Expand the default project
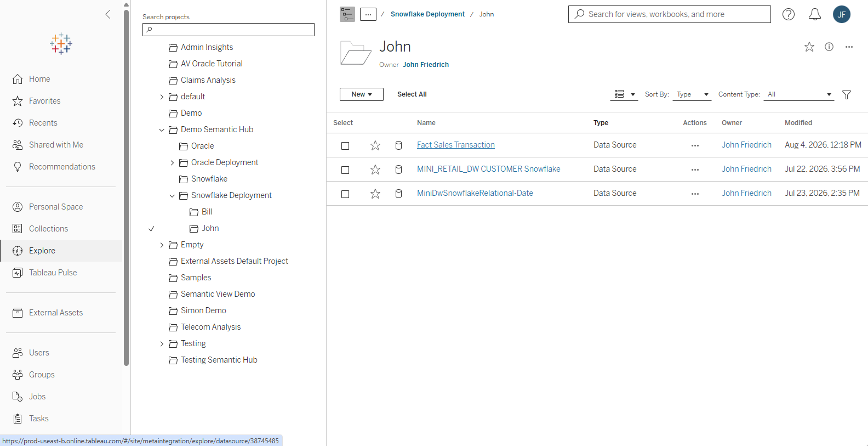The height and width of the screenshot is (446, 868). [162, 97]
